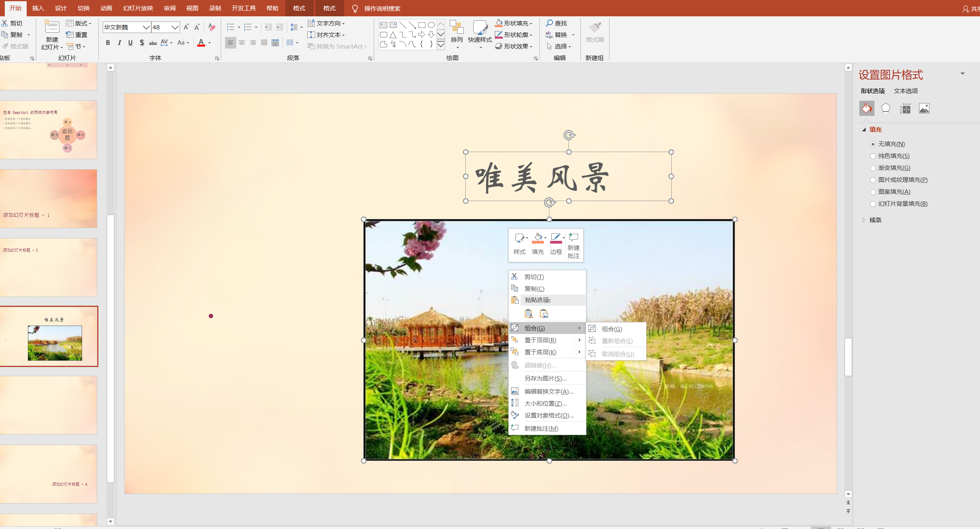Click 另存为图片(S) in context menu
This screenshot has width=980, height=529.
[547, 378]
